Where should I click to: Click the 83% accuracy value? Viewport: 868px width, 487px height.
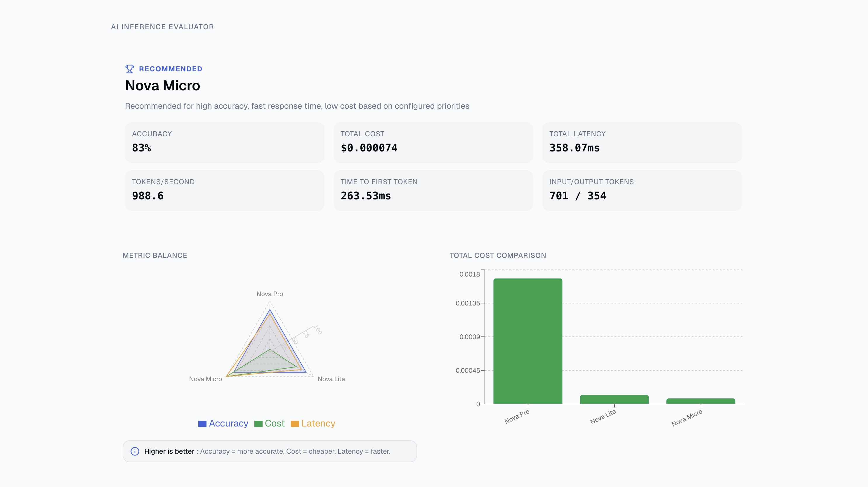pyautogui.click(x=142, y=148)
